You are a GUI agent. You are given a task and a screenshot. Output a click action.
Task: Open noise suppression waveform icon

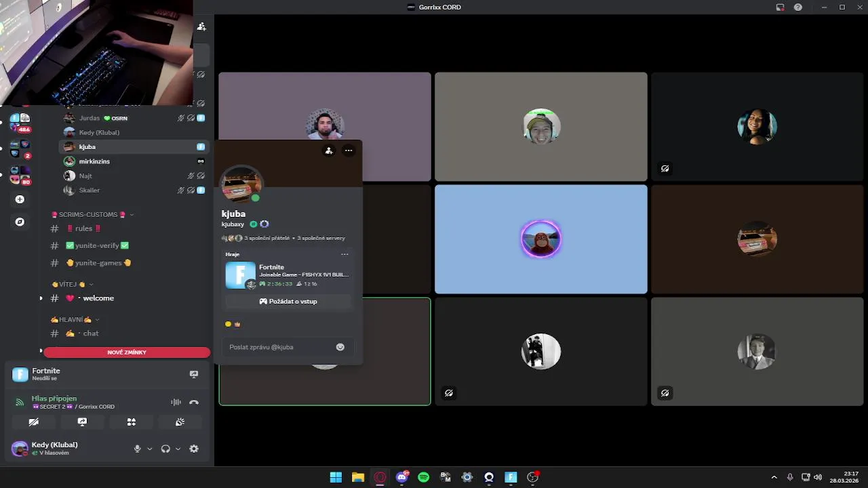click(x=176, y=402)
